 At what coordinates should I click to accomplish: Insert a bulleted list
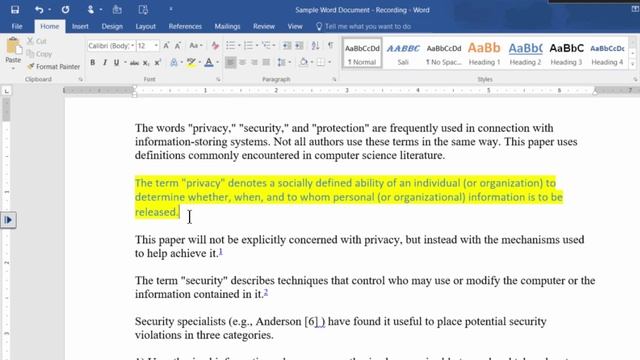(231, 46)
